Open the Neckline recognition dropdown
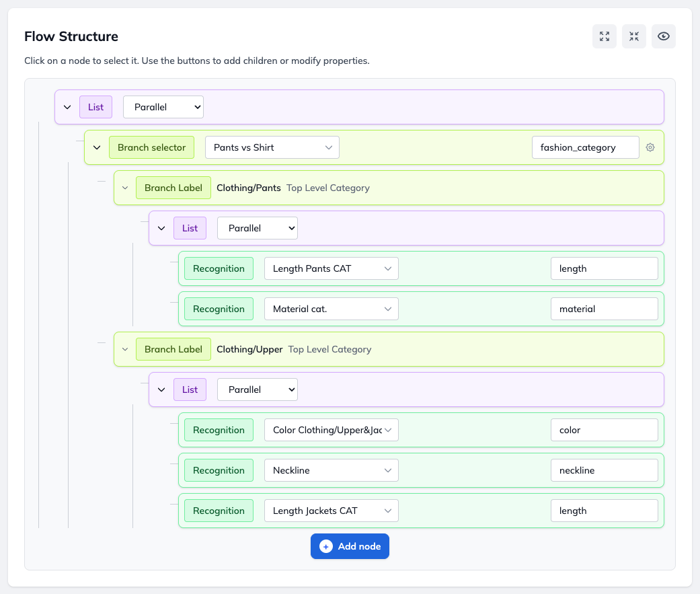 pos(331,470)
